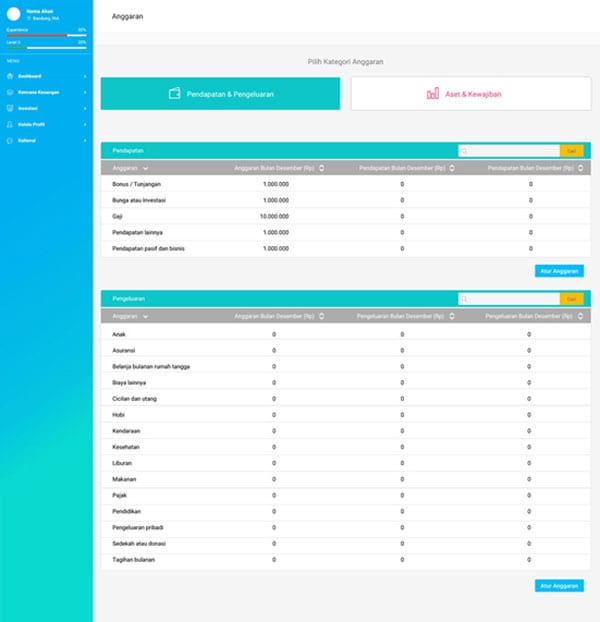
Task: Select the Pendapatan & Pengeluaran category tab
Action: (x=220, y=94)
